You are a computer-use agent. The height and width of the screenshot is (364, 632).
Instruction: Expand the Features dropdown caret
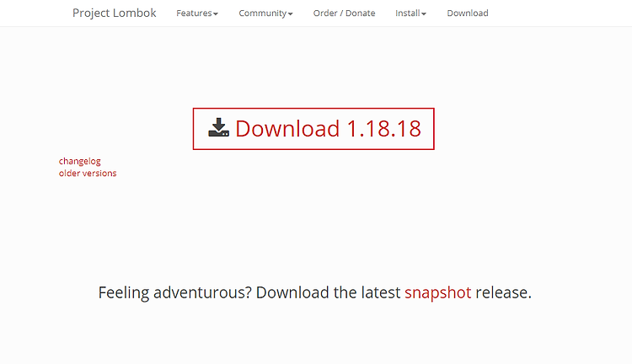216,14
